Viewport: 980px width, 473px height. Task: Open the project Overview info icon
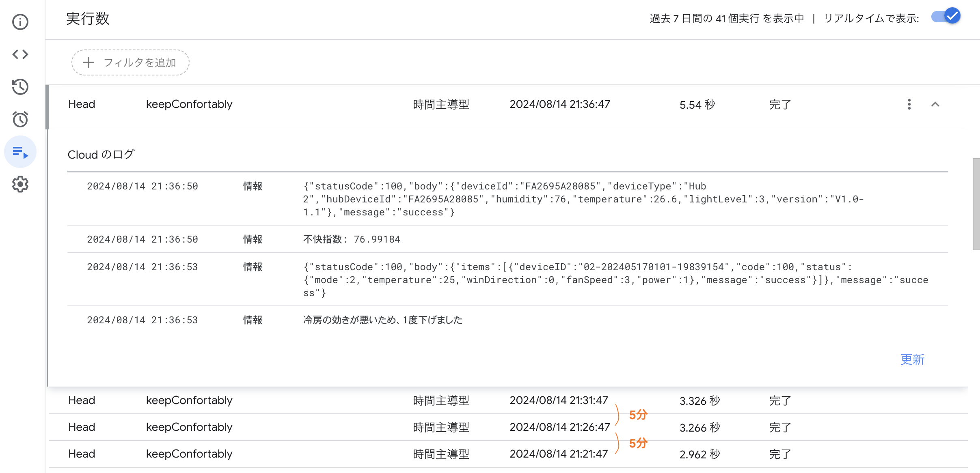(x=20, y=22)
